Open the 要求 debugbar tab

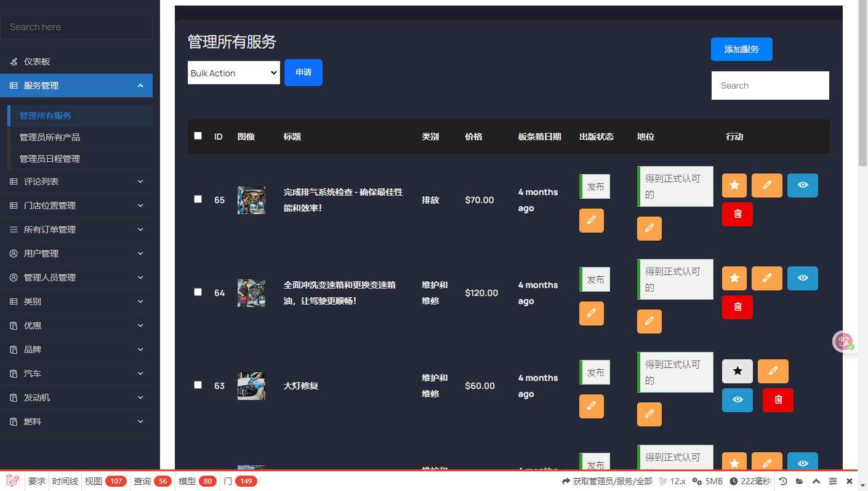37,481
